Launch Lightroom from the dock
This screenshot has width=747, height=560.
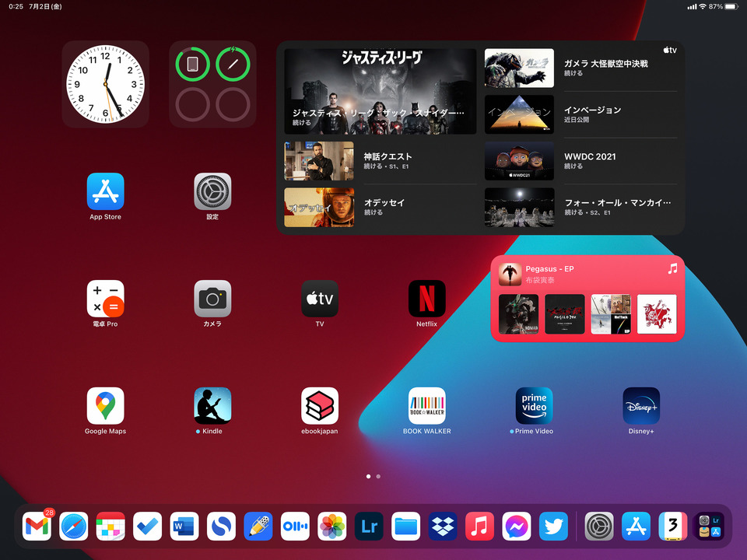click(368, 527)
